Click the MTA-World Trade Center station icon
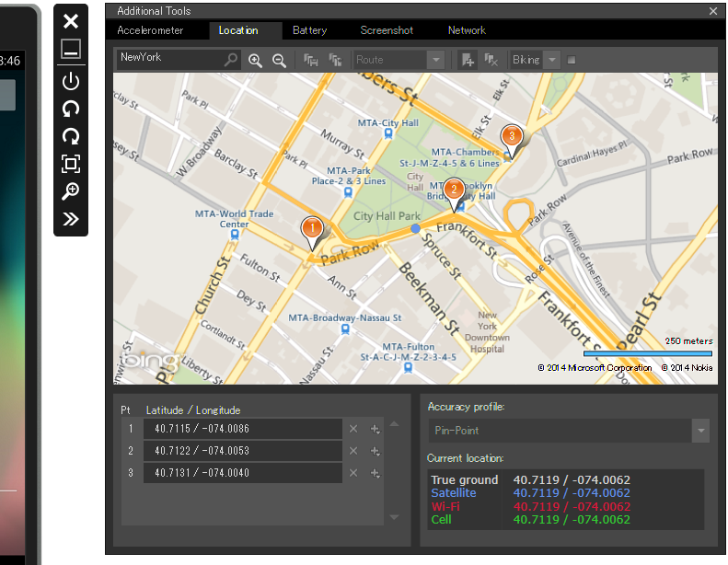This screenshot has width=728, height=565. [x=235, y=235]
